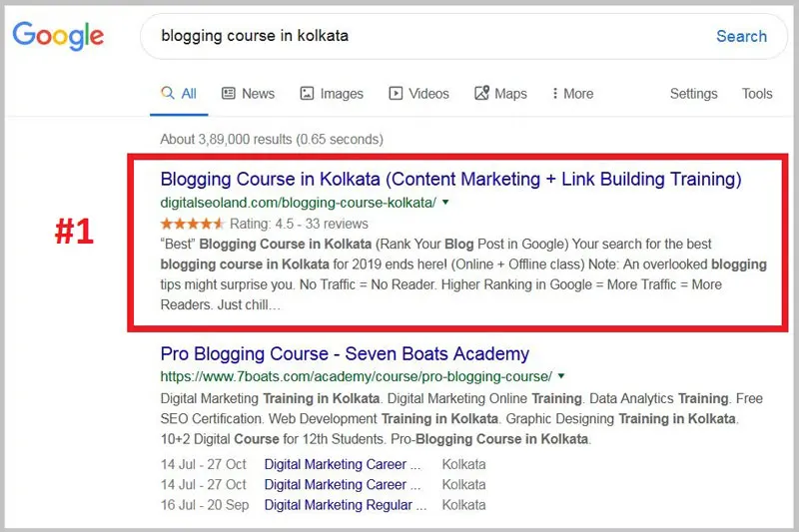Image resolution: width=799 pixels, height=532 pixels.
Task: Open Blogging Course in Kolkata result
Action: 450,180
